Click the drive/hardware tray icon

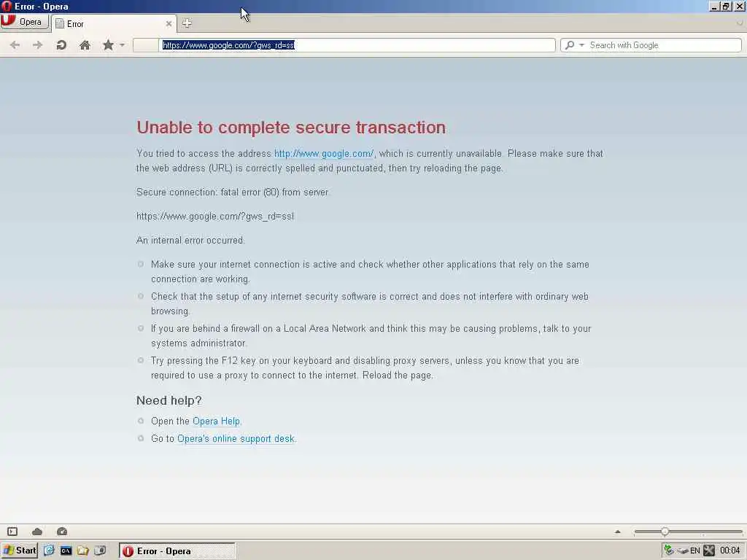pyautogui.click(x=683, y=551)
